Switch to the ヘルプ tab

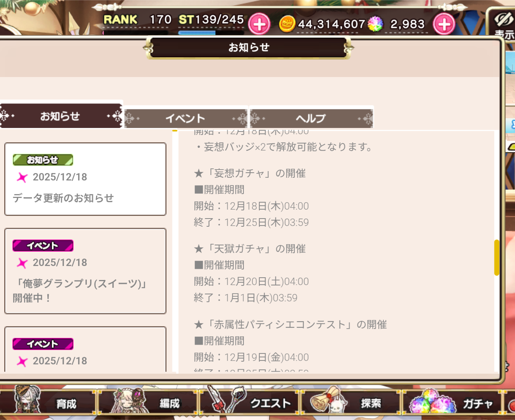pos(311,118)
